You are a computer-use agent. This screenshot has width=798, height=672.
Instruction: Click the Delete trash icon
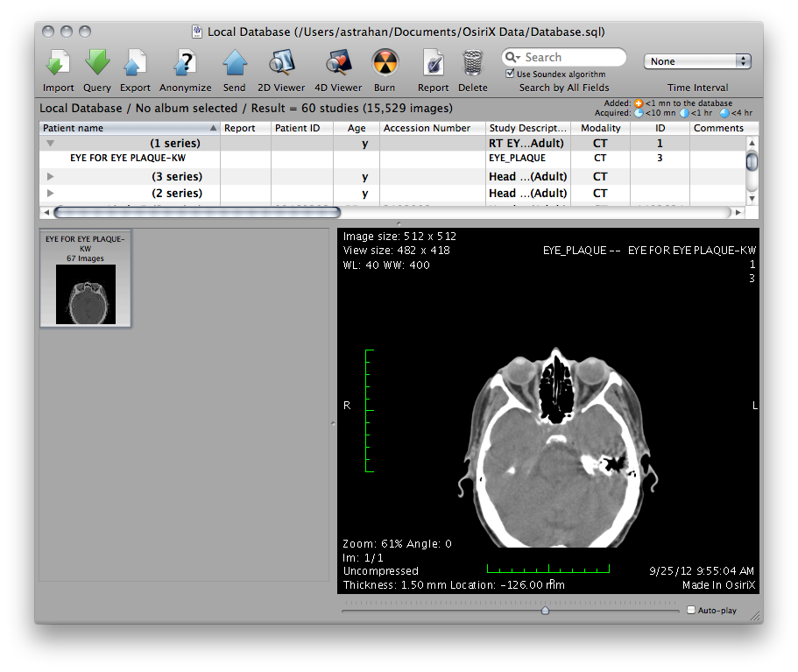click(472, 63)
